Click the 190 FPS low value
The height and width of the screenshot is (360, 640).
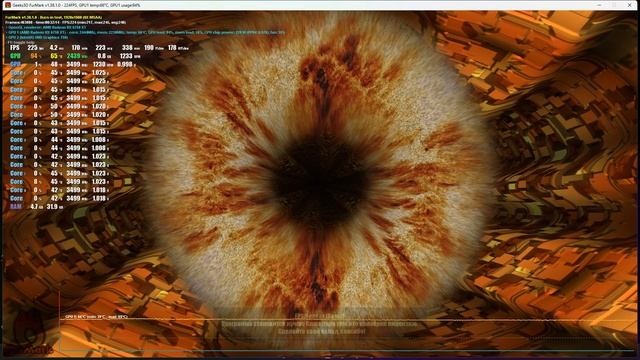pyautogui.click(x=149, y=48)
